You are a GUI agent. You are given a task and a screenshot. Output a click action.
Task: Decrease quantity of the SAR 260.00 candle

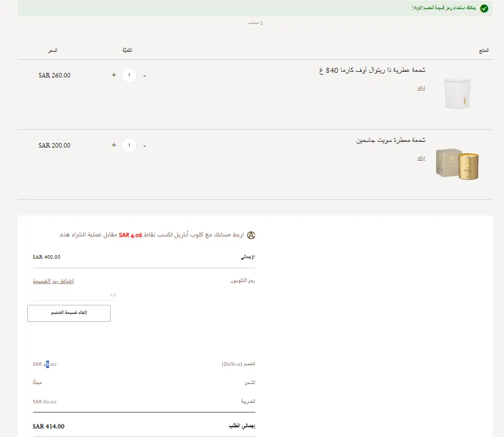(x=145, y=76)
